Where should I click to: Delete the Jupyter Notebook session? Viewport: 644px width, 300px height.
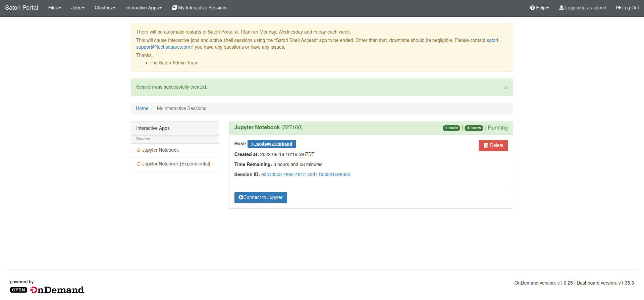[493, 146]
